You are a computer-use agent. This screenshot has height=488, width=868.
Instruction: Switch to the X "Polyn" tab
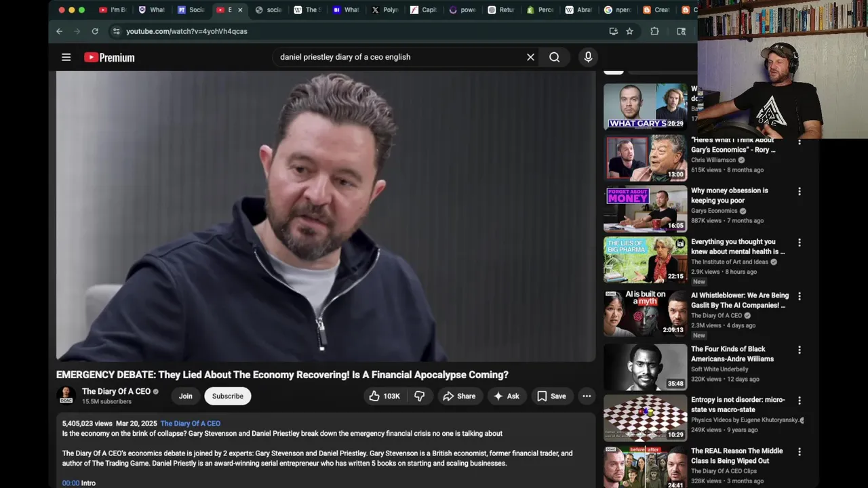pyautogui.click(x=385, y=10)
